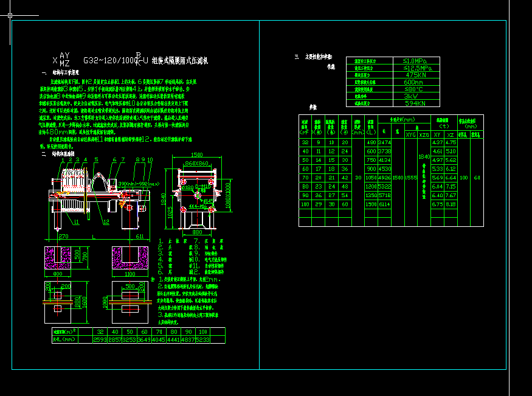
Task: Click the '1080' foundation plan dimension
Action: point(105,301)
